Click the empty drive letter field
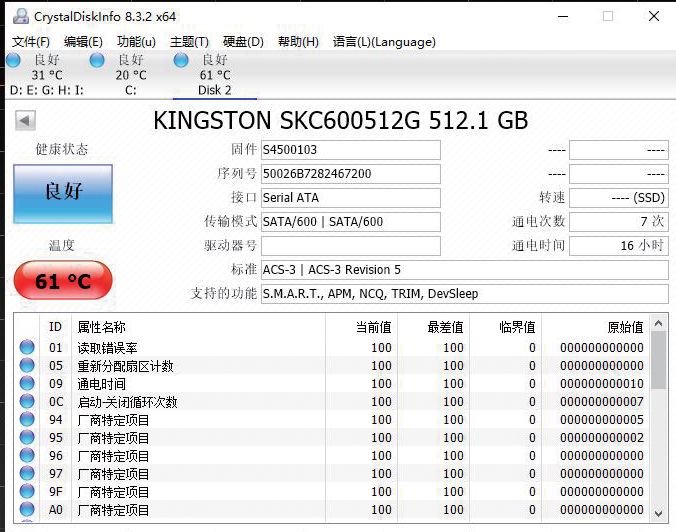This screenshot has height=532, width=676. click(351, 246)
